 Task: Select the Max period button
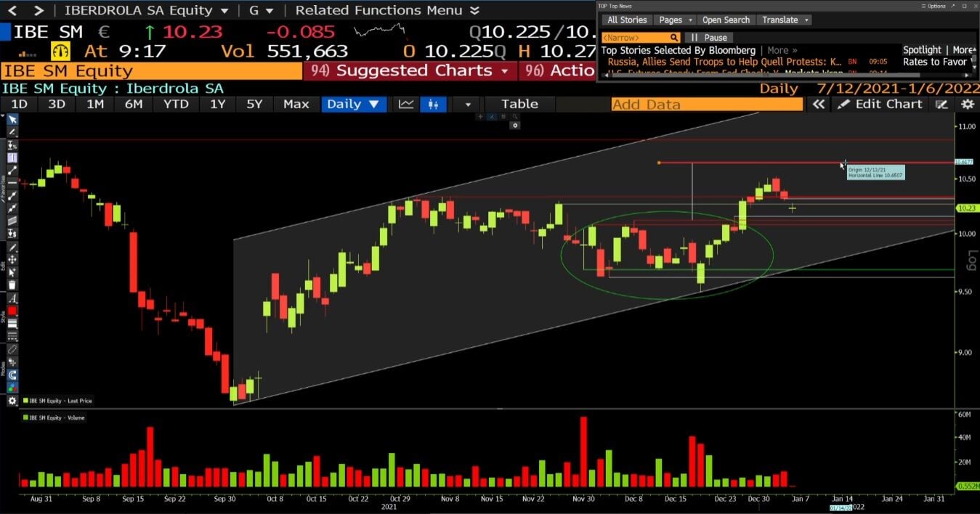click(296, 104)
